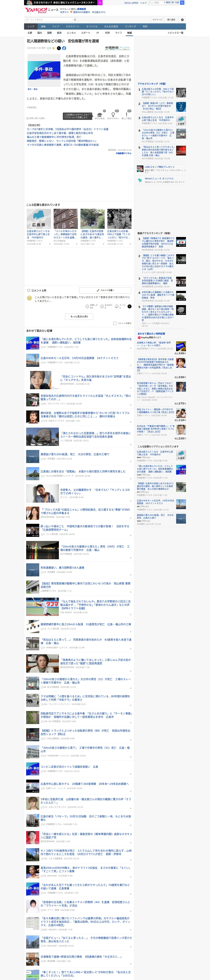Open the 事件・事故 caption link under the image
210x980 pixels.
pyautogui.click(x=32, y=89)
